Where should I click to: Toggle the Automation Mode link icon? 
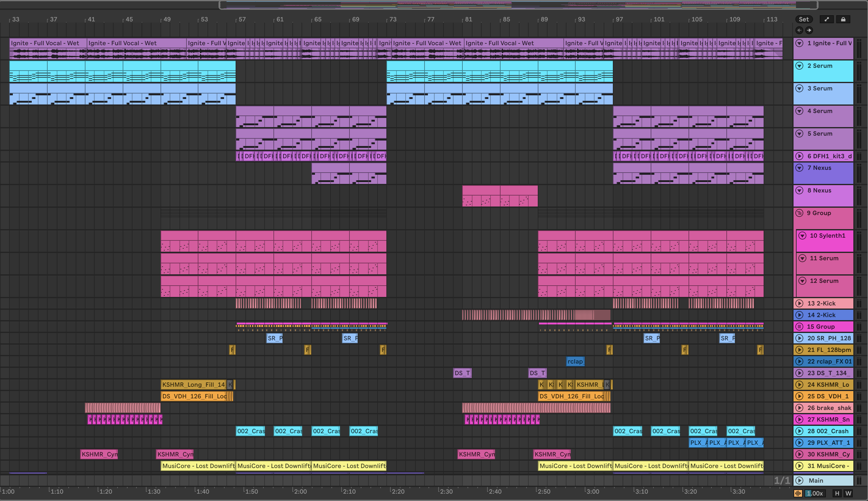pos(827,19)
